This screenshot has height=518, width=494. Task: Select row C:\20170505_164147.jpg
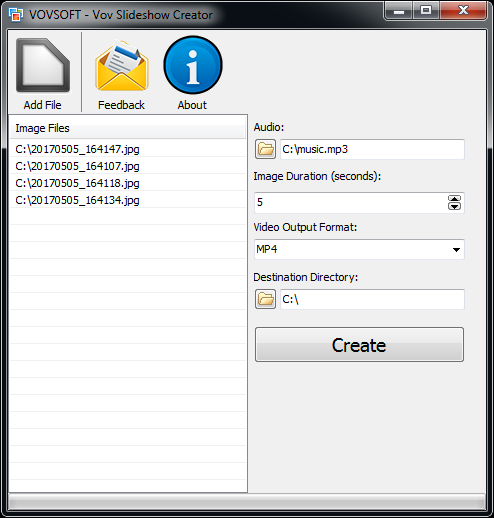(x=128, y=149)
